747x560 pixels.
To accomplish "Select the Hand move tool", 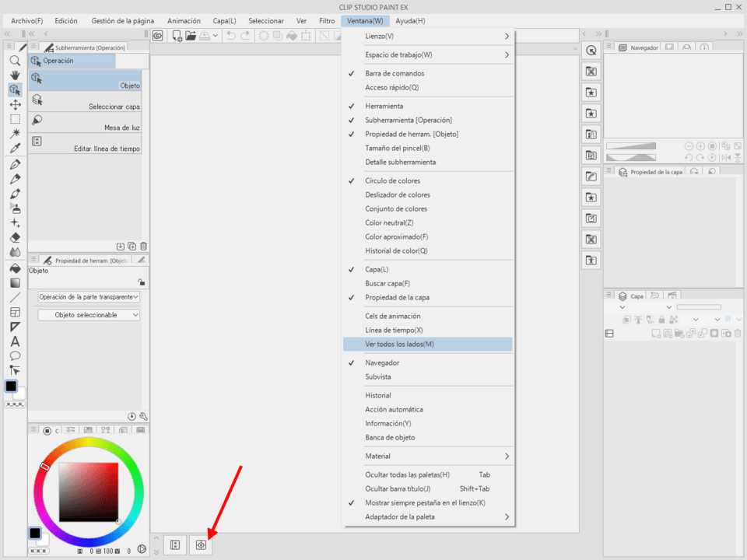I will click(x=15, y=75).
